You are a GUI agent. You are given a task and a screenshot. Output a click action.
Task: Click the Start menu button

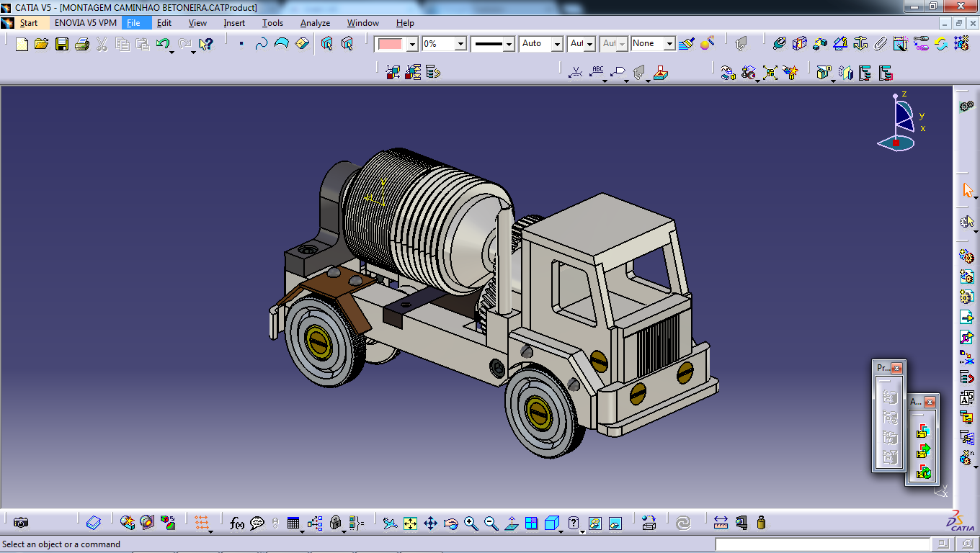(x=28, y=23)
